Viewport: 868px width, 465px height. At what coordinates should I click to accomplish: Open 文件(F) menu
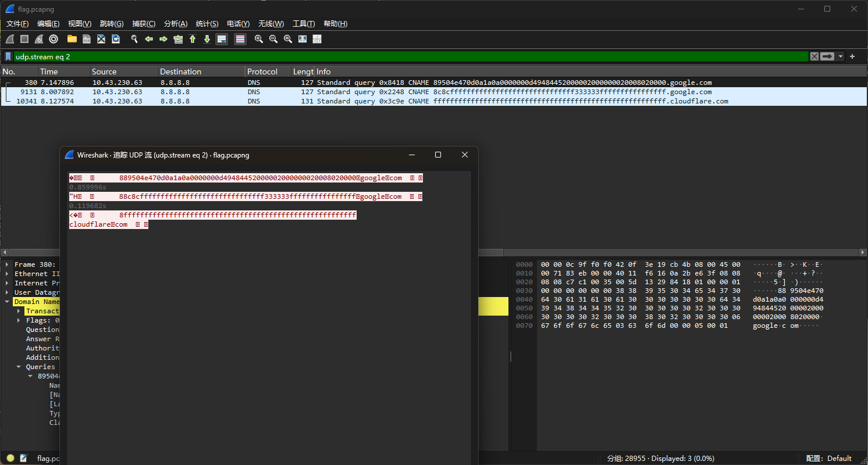point(17,24)
